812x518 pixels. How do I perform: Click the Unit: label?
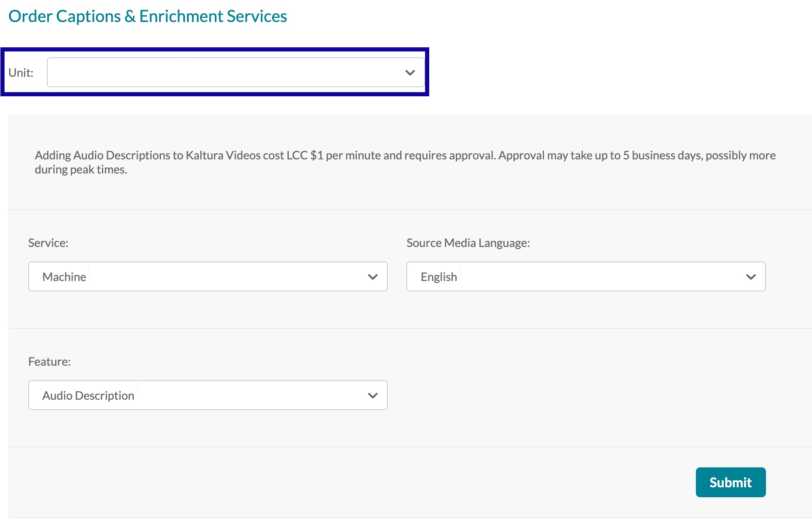(x=21, y=73)
